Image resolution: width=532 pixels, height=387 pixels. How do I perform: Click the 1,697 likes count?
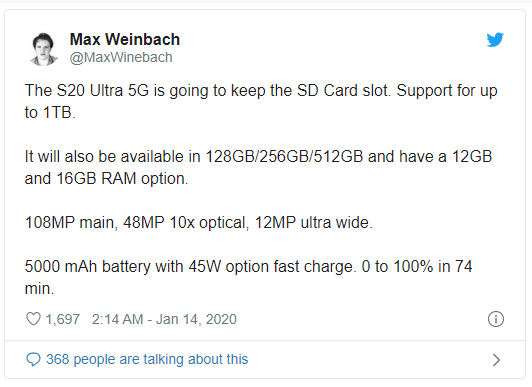[x=62, y=319]
